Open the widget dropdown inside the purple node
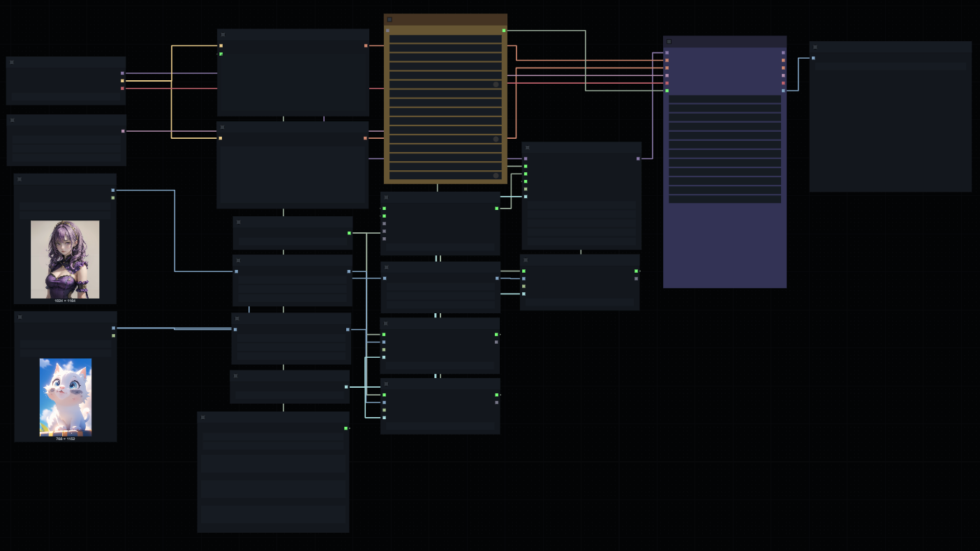 coord(725,98)
